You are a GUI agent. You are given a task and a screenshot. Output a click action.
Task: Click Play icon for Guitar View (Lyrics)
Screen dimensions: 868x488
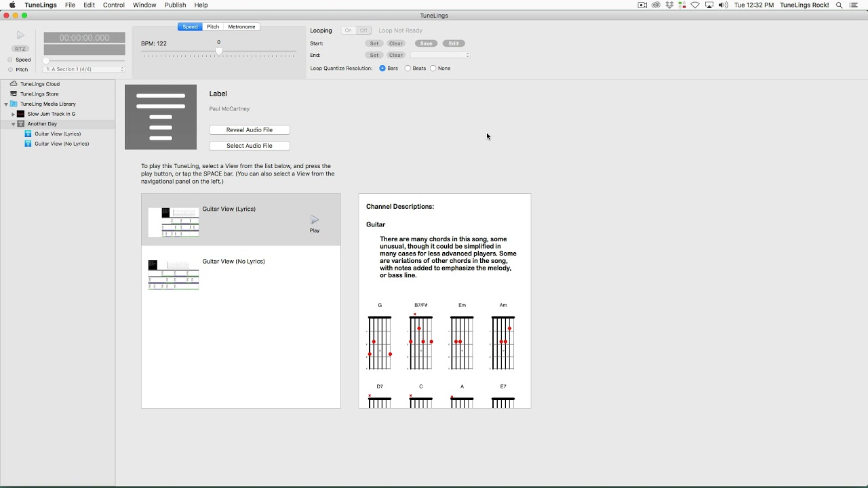tap(315, 220)
